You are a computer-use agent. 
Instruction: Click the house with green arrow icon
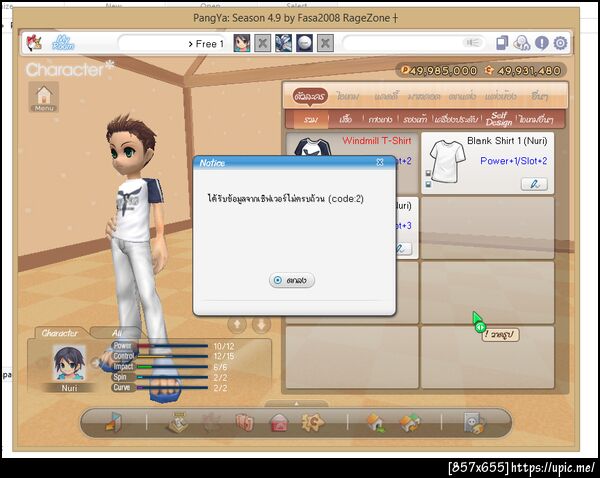pos(376,423)
